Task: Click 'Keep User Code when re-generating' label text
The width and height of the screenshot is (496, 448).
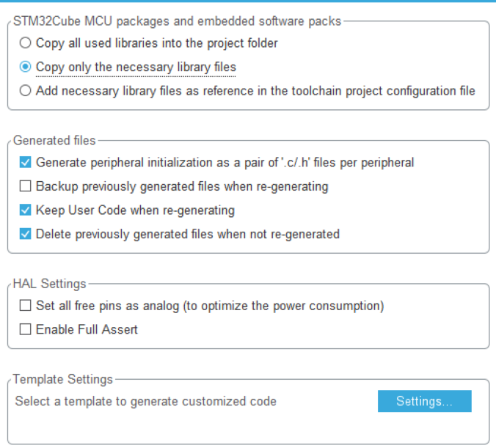Action: (135, 210)
